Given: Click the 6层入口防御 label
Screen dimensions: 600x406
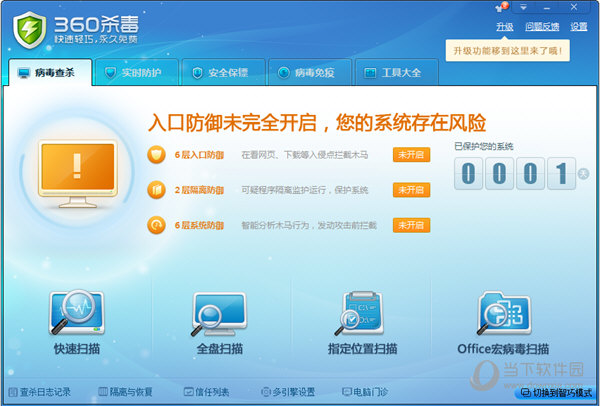Looking at the screenshot, I should [x=199, y=155].
